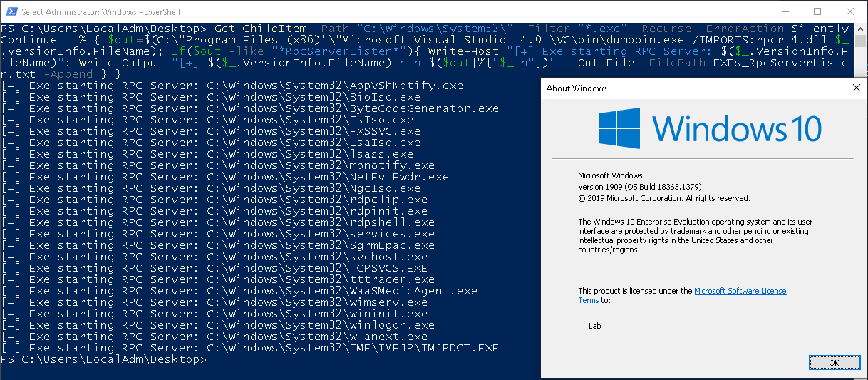Image resolution: width=868 pixels, height=380 pixels.
Task: Click the Microsoft Windows label in dialog
Action: pyautogui.click(x=610, y=175)
